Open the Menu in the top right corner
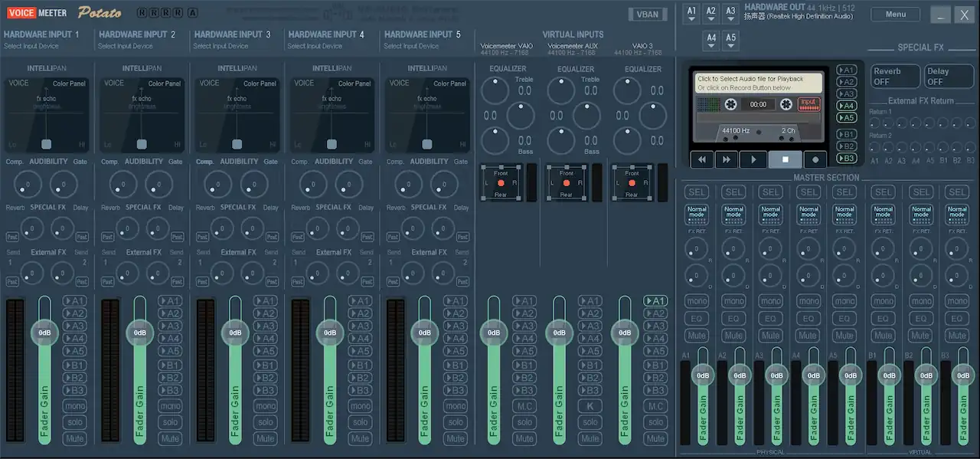 pyautogui.click(x=895, y=13)
